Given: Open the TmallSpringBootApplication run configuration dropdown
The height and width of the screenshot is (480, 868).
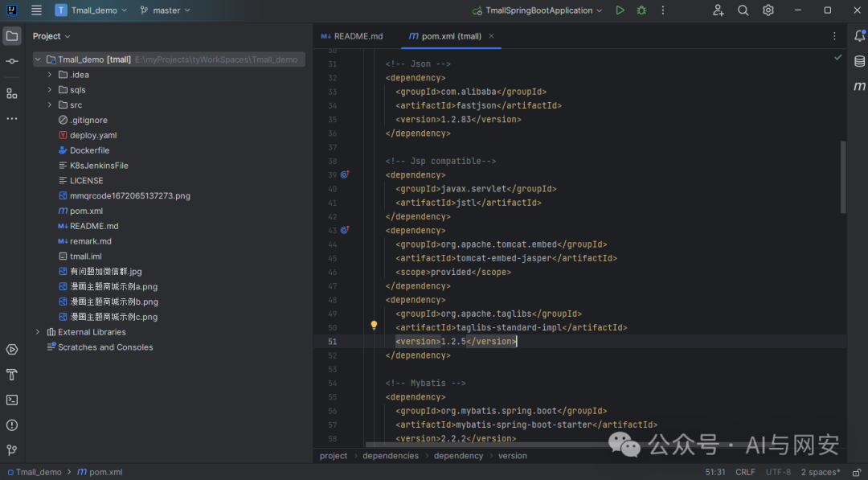Looking at the screenshot, I should pyautogui.click(x=537, y=10).
